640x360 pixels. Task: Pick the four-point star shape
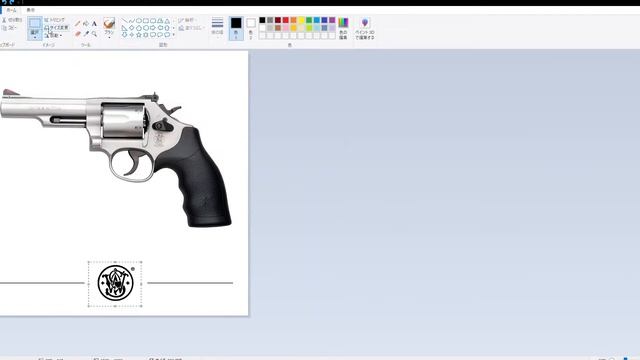click(x=131, y=35)
